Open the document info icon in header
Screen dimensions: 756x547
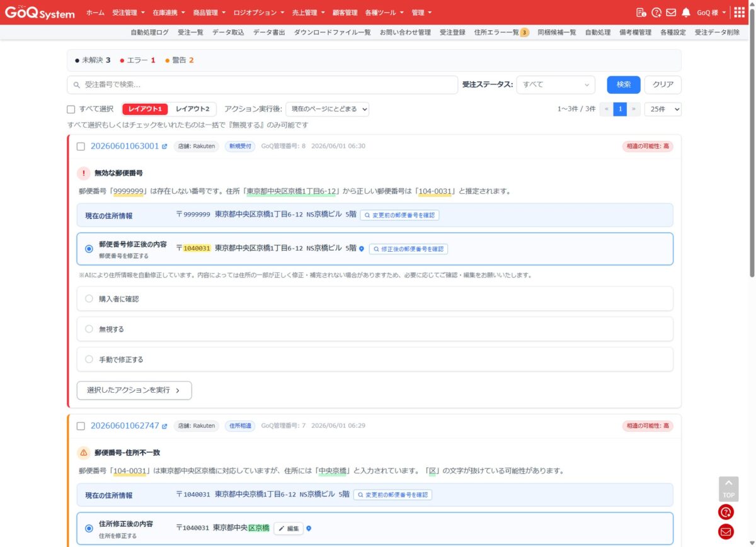641,13
